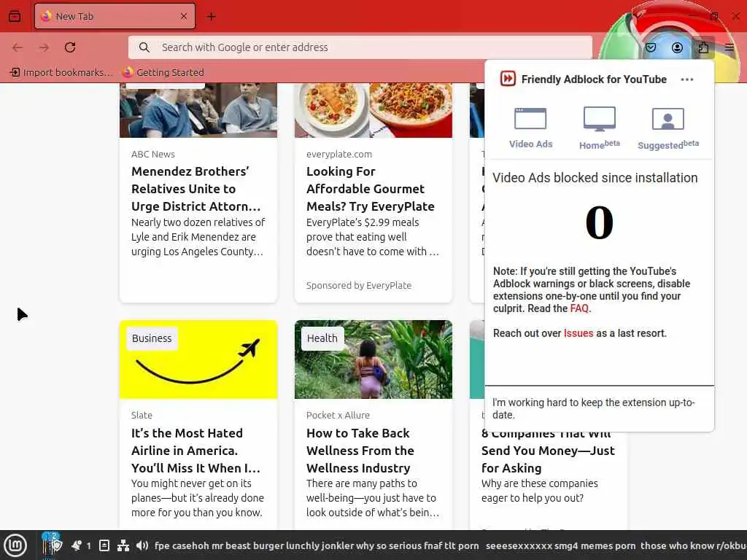Open How to Take Back Wellness article
Screen dimensions: 747x560
(x=360, y=451)
